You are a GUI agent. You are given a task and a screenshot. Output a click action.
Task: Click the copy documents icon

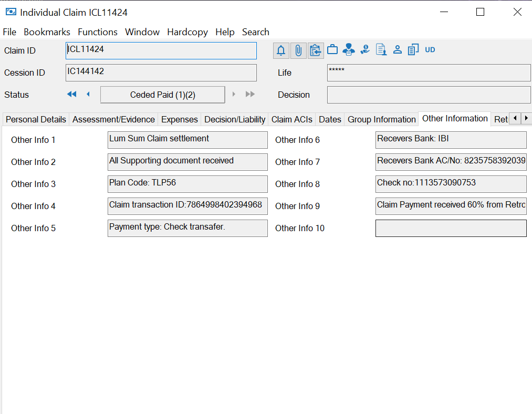click(413, 50)
